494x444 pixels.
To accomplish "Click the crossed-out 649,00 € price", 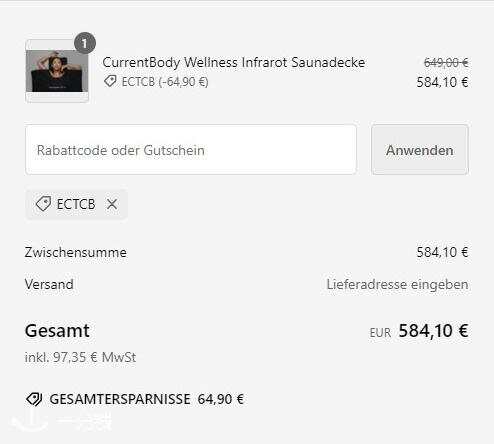I will point(446,62).
